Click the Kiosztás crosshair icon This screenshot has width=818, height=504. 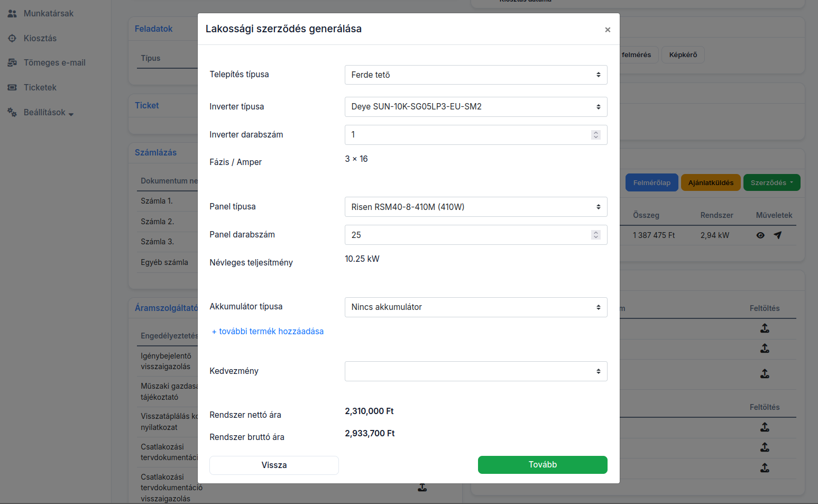click(12, 39)
